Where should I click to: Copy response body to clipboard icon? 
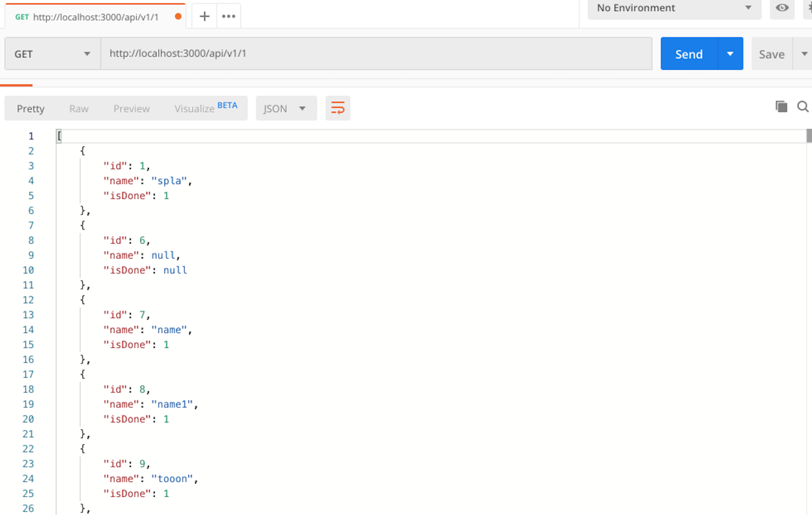click(x=781, y=107)
